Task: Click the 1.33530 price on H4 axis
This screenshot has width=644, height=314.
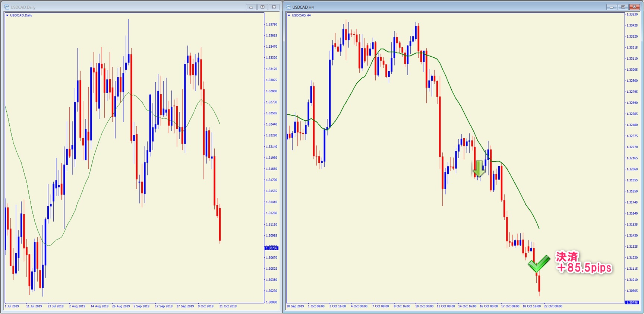Action: tap(632, 14)
